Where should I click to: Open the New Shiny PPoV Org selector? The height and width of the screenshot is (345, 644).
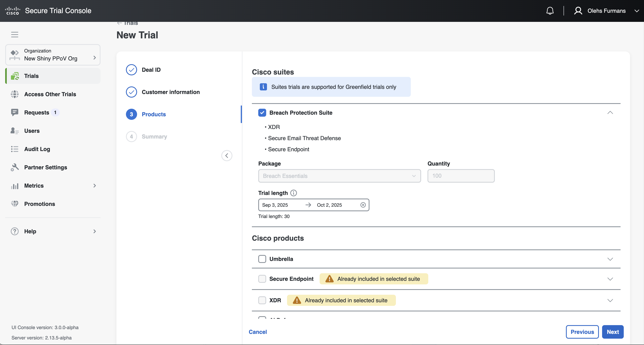53,55
